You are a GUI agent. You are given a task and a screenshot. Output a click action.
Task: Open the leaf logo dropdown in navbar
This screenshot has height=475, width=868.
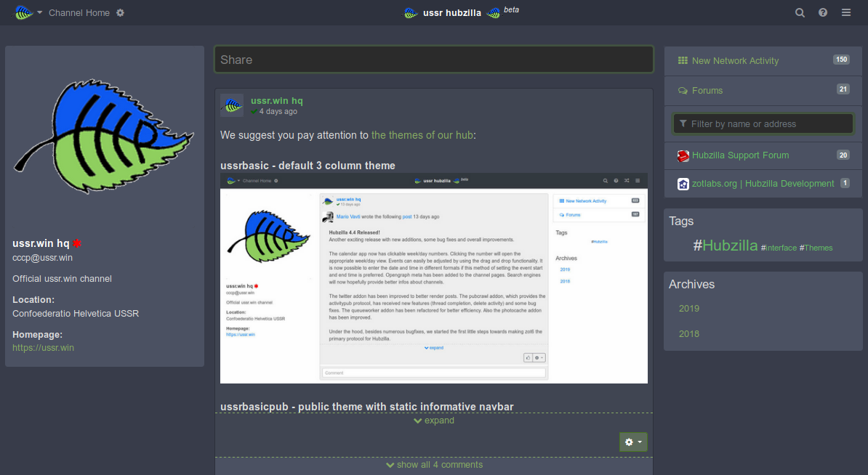point(28,13)
